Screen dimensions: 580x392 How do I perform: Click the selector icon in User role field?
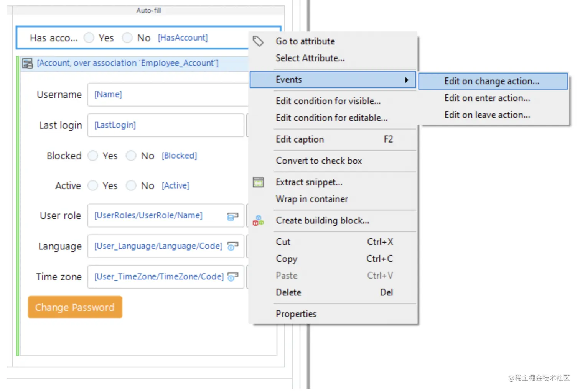[233, 216]
